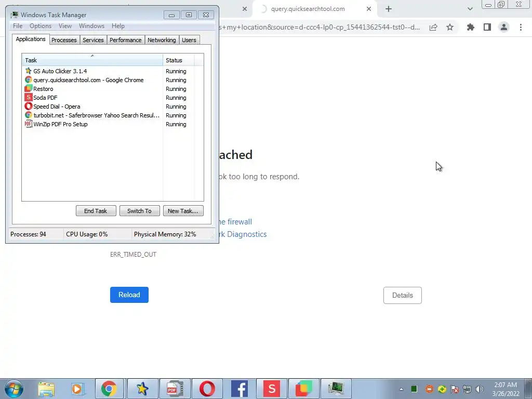Open Task Manager View menu

65,26
